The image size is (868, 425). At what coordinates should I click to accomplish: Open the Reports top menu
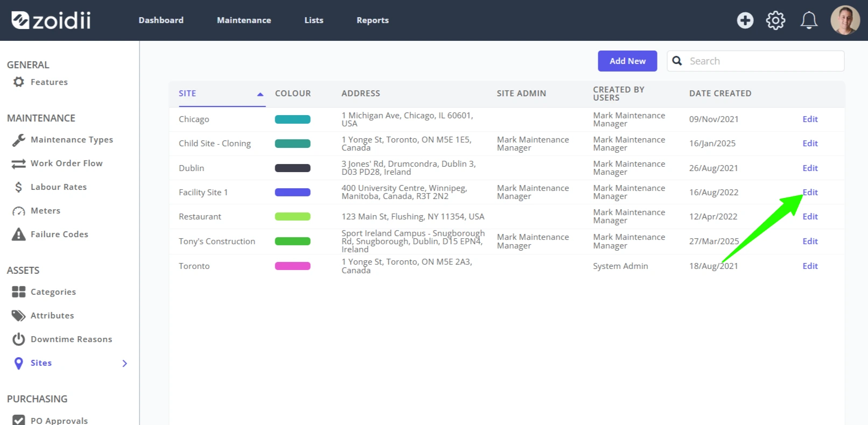373,20
